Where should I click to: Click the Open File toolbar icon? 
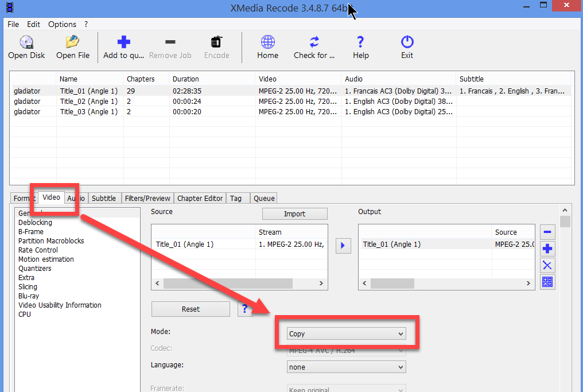[x=73, y=48]
